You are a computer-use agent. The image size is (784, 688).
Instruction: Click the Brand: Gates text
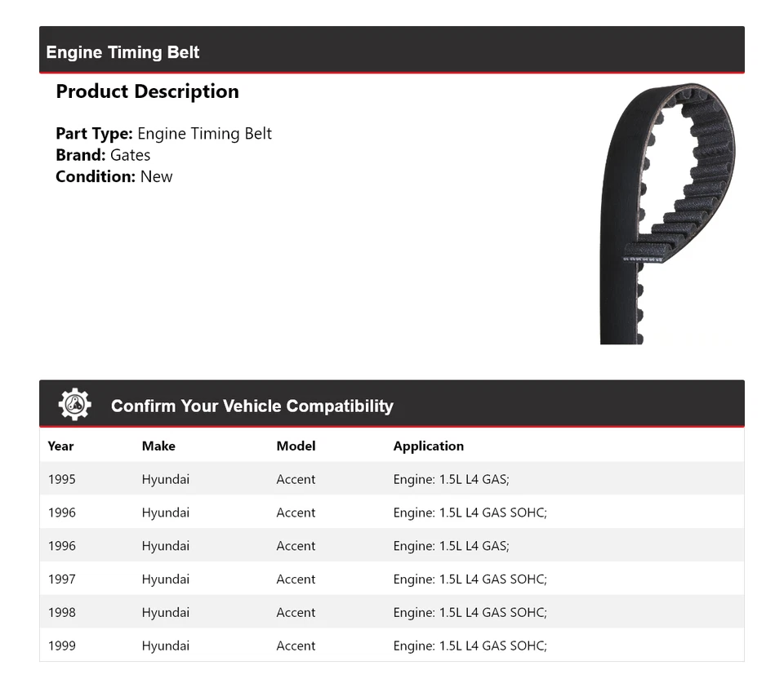click(x=103, y=155)
